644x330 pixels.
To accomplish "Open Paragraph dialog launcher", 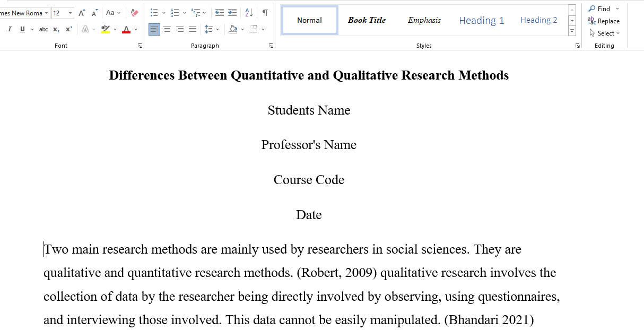I will [x=271, y=46].
